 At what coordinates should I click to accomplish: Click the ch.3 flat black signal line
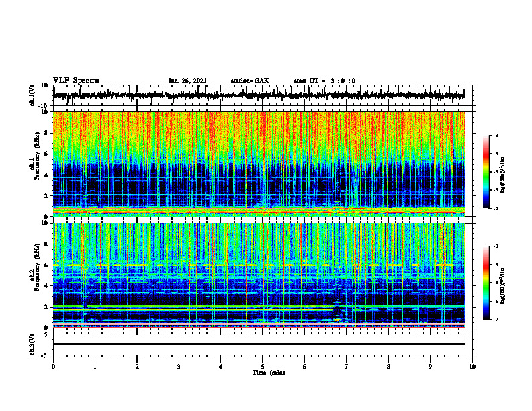[259, 344]
